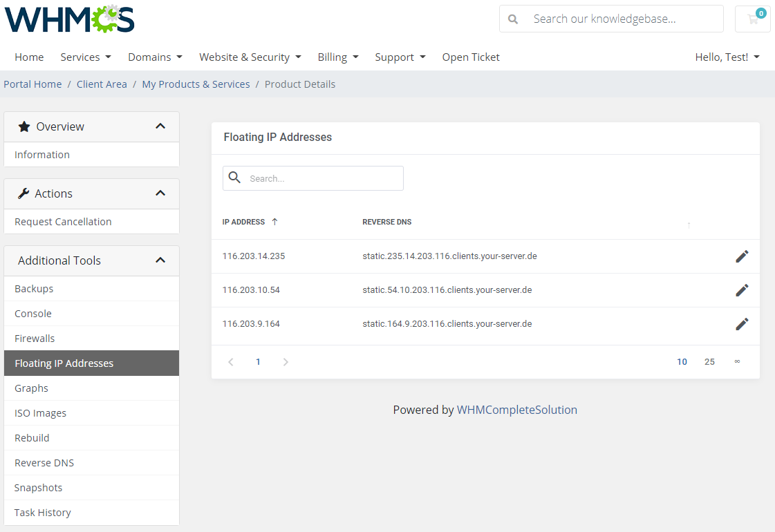The width and height of the screenshot is (775, 532).
Task: Click Open Ticket in navigation
Action: (x=471, y=57)
